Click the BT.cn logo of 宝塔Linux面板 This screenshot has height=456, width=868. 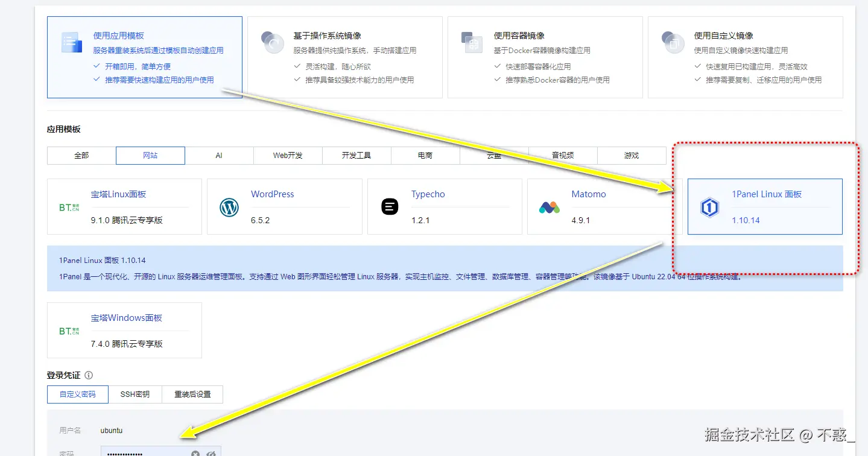pos(69,207)
